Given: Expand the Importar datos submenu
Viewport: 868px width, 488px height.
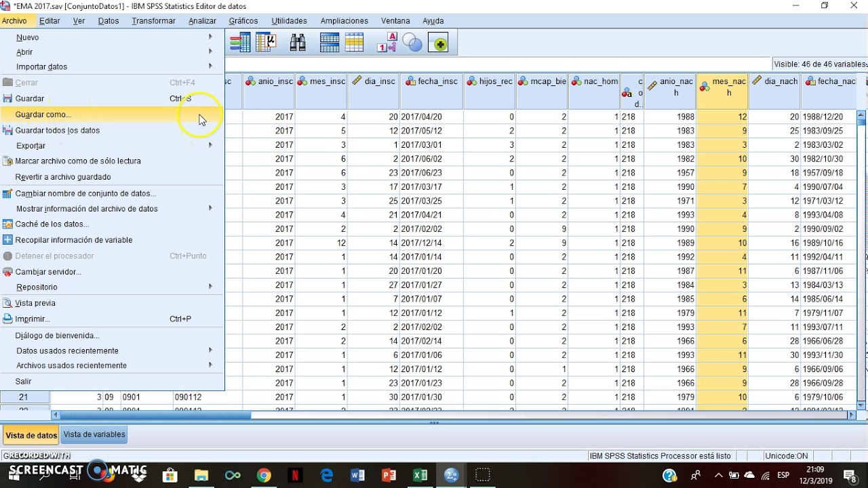Looking at the screenshot, I should [113, 66].
